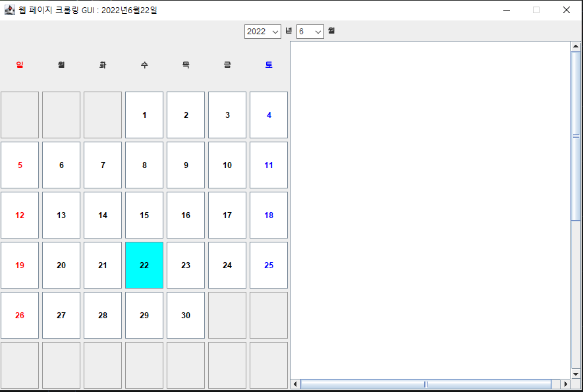
Task: Select Saturday day 11
Action: click(269, 165)
